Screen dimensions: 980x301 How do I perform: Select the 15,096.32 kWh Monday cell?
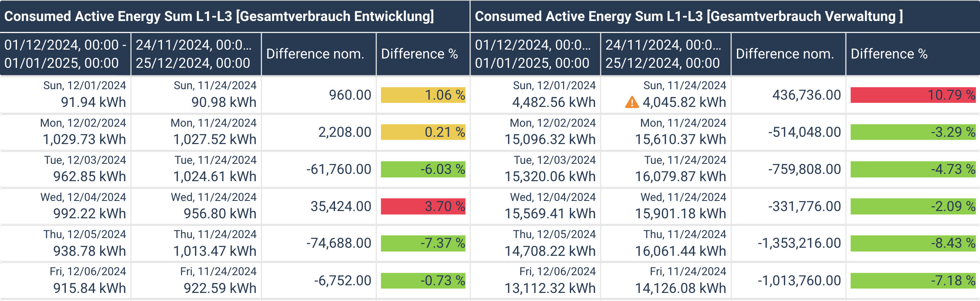coord(550,139)
